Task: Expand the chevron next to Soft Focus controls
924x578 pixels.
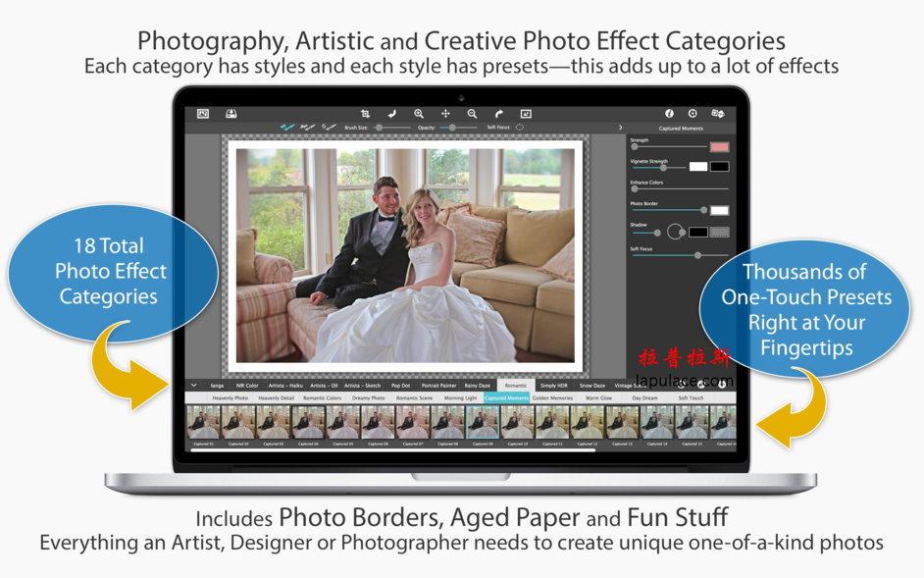Action: tap(619, 126)
